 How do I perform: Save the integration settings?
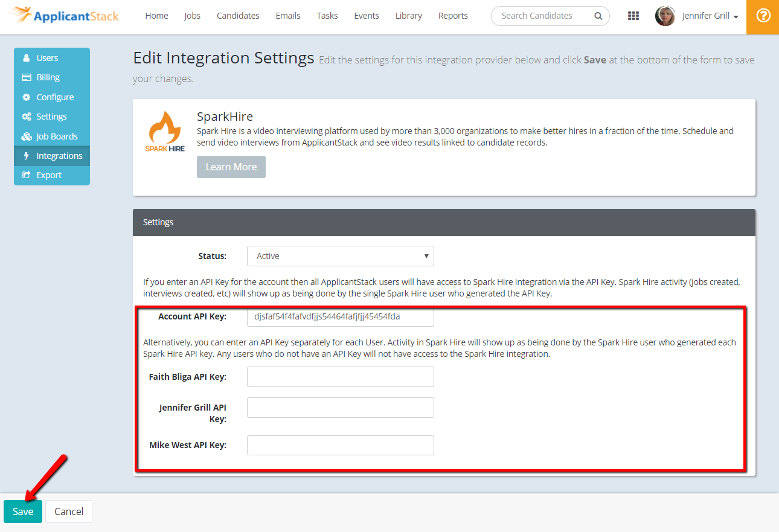tap(22, 511)
